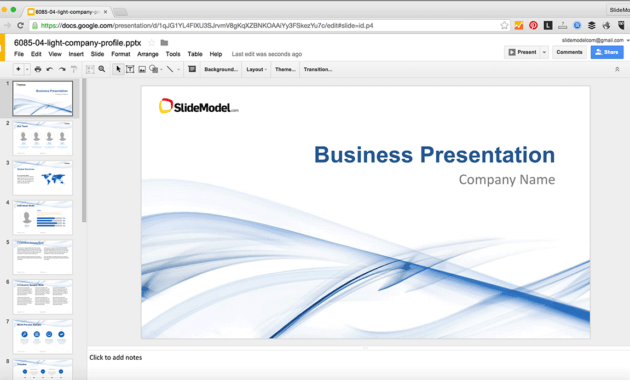The width and height of the screenshot is (630, 380).
Task: Click the blue Share button
Action: click(607, 52)
